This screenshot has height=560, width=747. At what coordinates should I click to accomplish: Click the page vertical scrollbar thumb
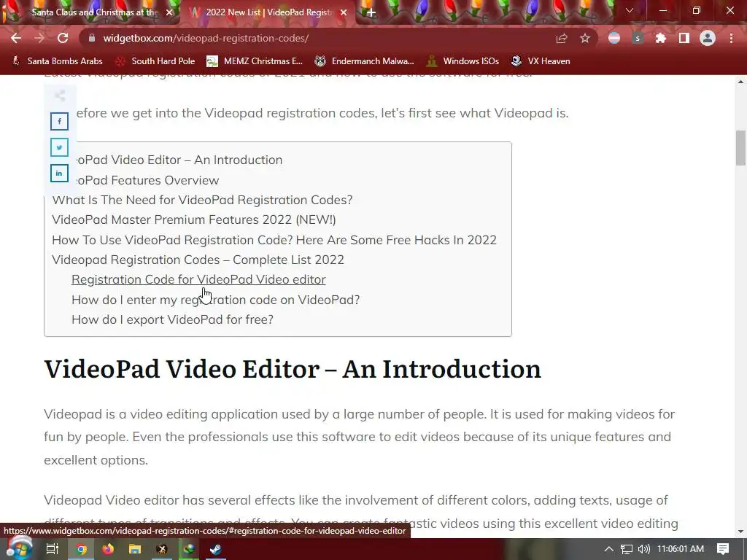pos(741,147)
